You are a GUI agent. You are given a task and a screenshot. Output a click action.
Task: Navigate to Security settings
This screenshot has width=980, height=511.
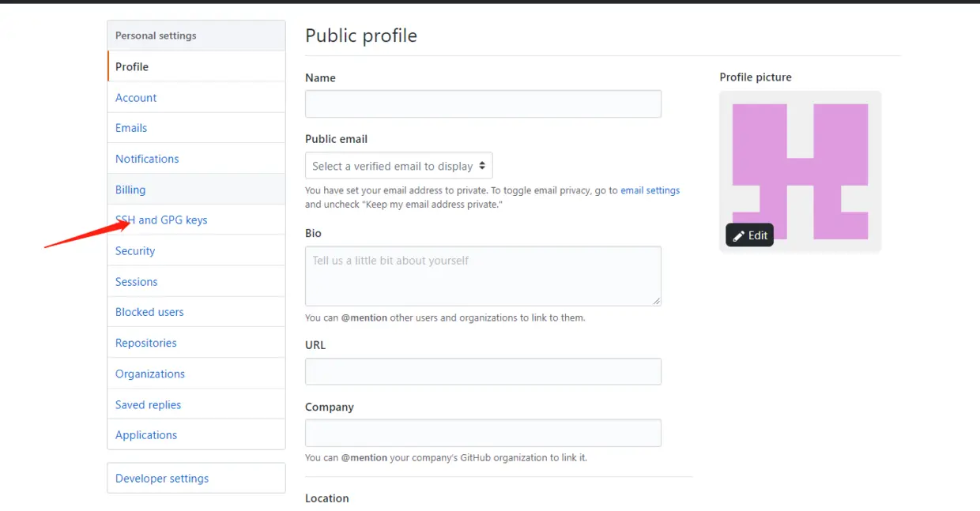[135, 251]
